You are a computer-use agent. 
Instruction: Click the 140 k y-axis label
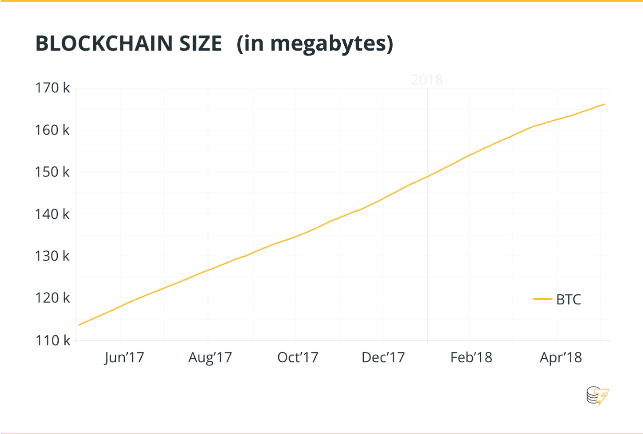(52, 214)
